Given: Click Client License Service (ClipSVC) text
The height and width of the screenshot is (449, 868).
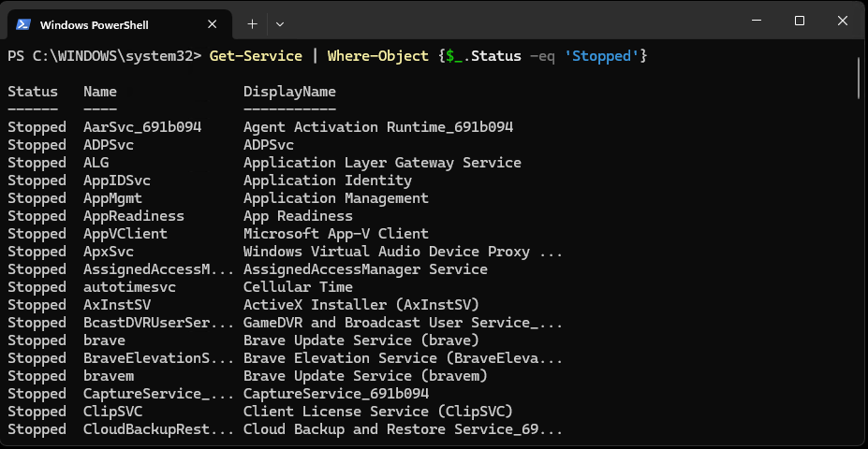Looking at the screenshot, I should pyautogui.click(x=378, y=412).
